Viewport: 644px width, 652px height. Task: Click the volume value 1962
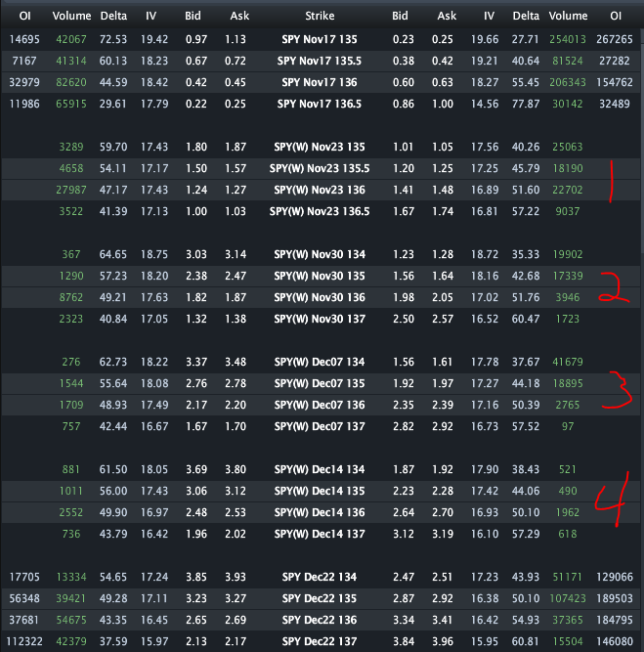(x=568, y=512)
